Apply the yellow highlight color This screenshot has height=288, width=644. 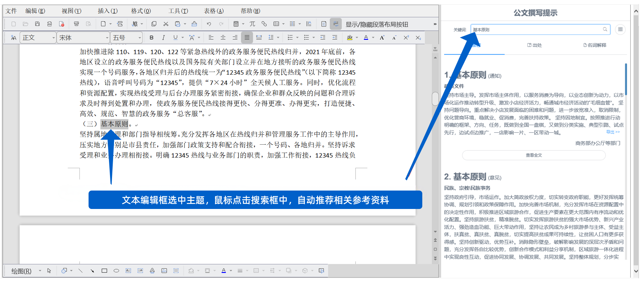point(350,38)
